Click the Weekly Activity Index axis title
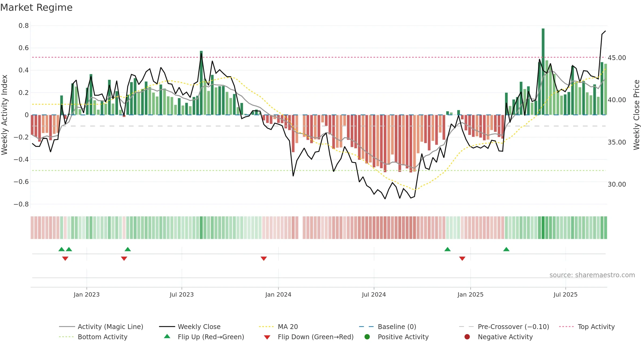This screenshot has height=362, width=644. [5, 115]
